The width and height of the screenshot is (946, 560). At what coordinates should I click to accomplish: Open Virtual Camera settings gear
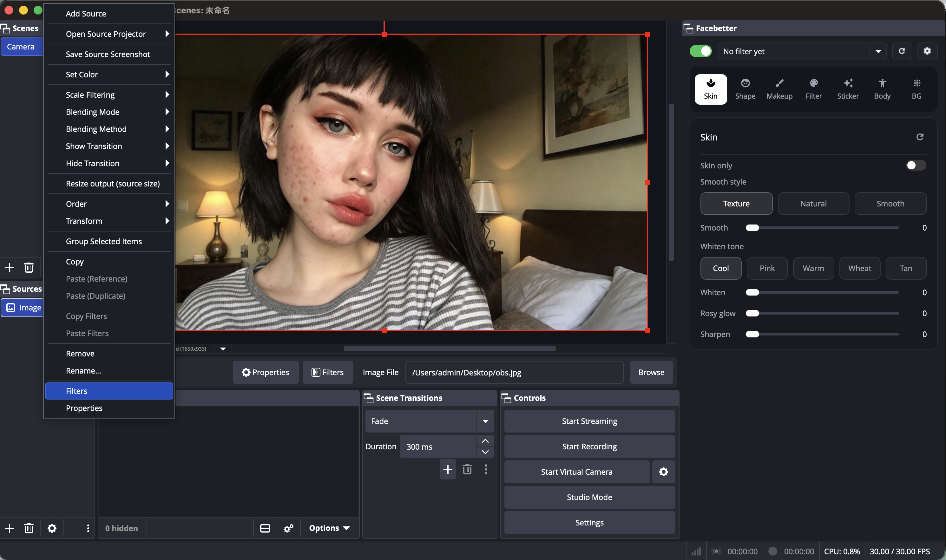663,472
